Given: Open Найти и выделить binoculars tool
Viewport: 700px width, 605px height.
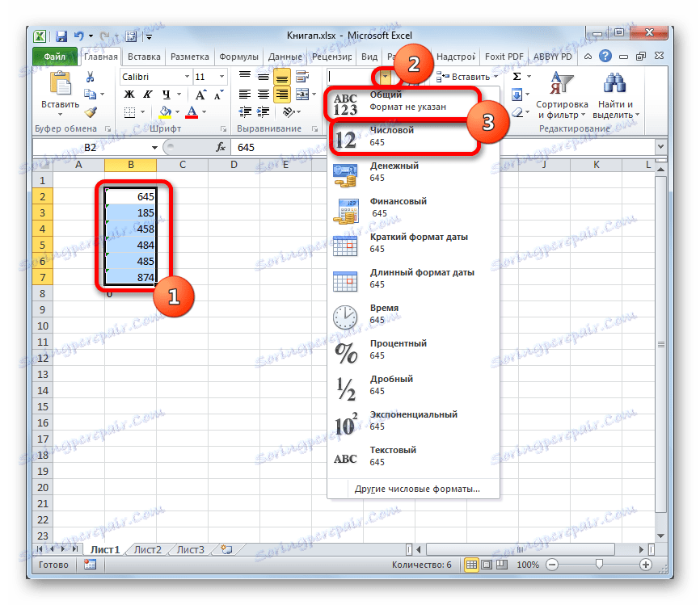Looking at the screenshot, I should point(615,95).
